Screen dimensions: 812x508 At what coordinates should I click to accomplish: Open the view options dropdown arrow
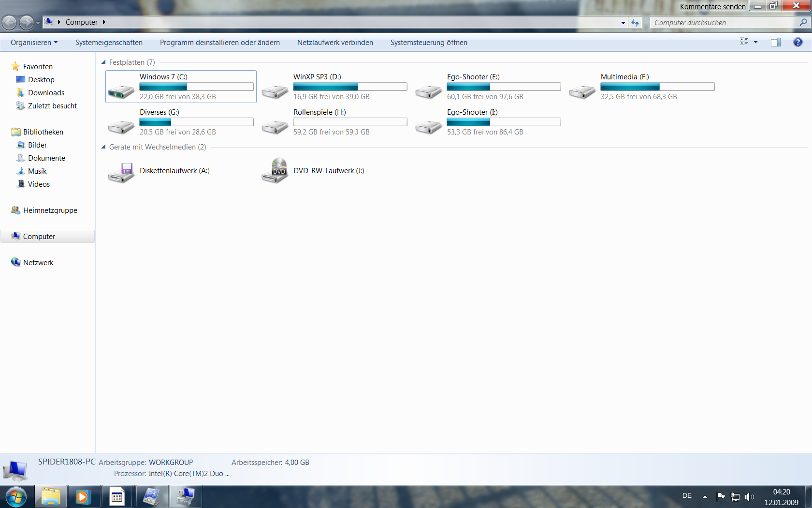click(x=755, y=42)
